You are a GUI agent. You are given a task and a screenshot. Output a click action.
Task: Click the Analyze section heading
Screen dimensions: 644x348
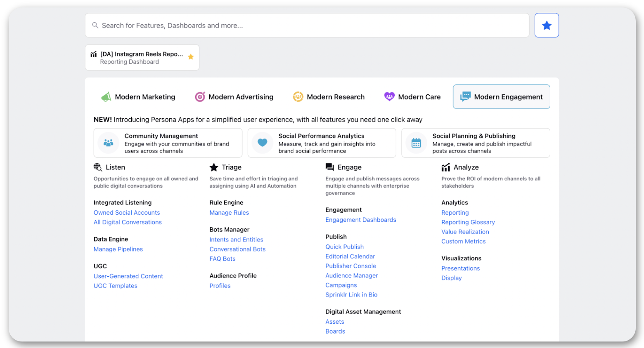466,167
